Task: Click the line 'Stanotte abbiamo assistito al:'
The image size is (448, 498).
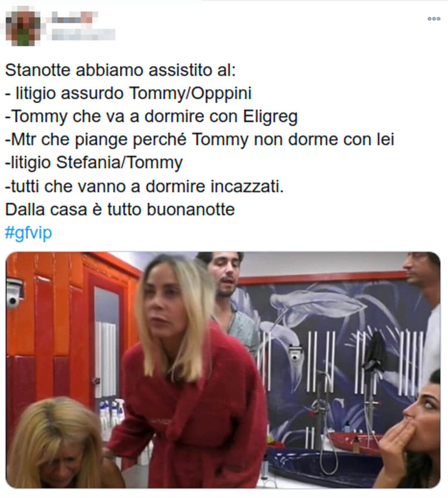Action: point(120,70)
